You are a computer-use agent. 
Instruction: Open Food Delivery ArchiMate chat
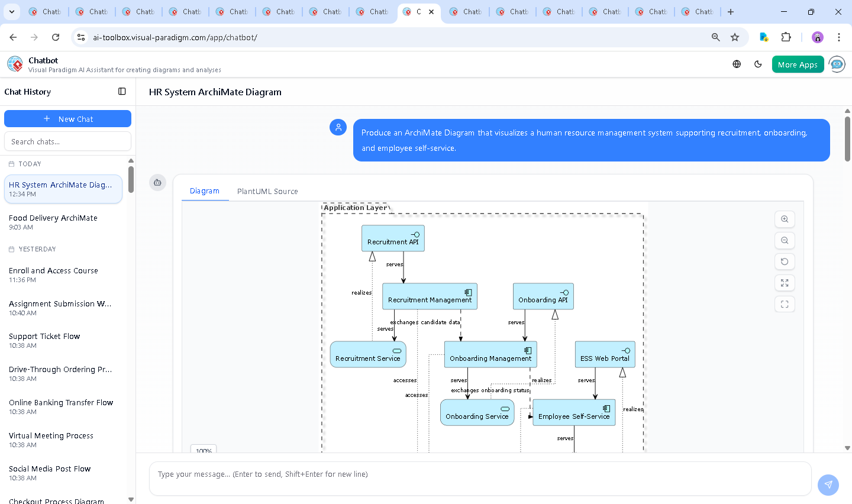click(x=53, y=222)
